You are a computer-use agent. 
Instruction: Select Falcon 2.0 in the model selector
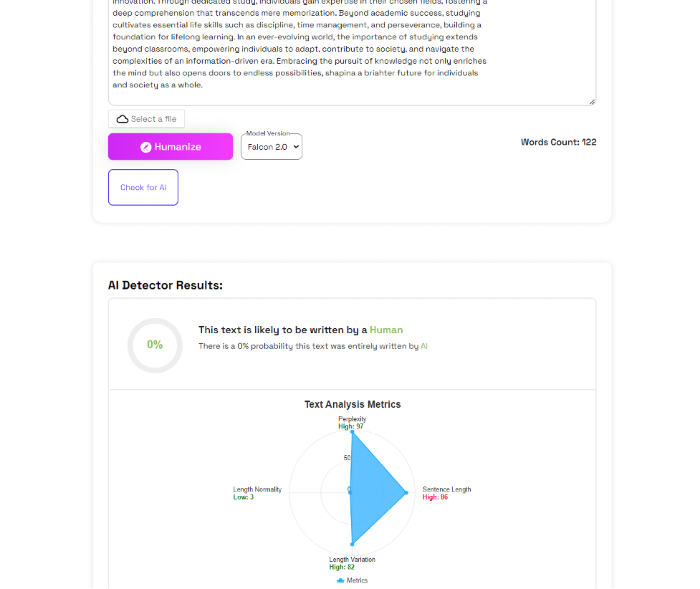272,146
